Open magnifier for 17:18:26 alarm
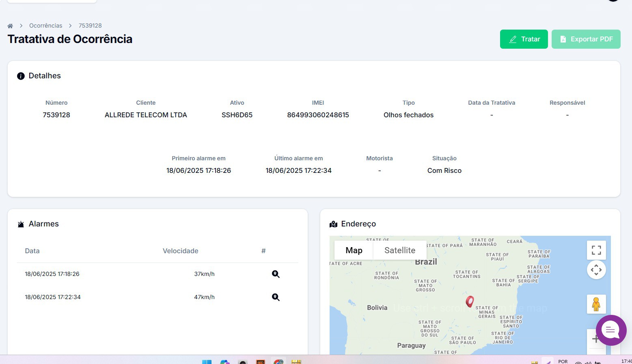 (x=276, y=274)
